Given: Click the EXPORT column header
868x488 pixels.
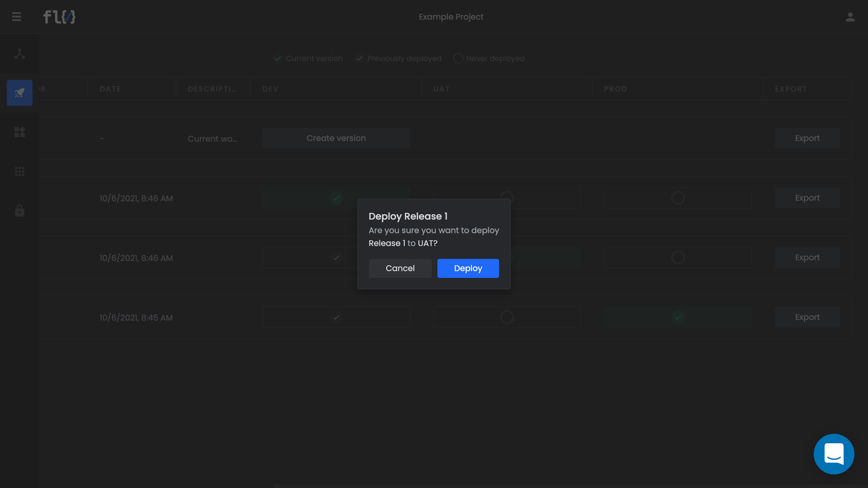Looking at the screenshot, I should point(791,89).
